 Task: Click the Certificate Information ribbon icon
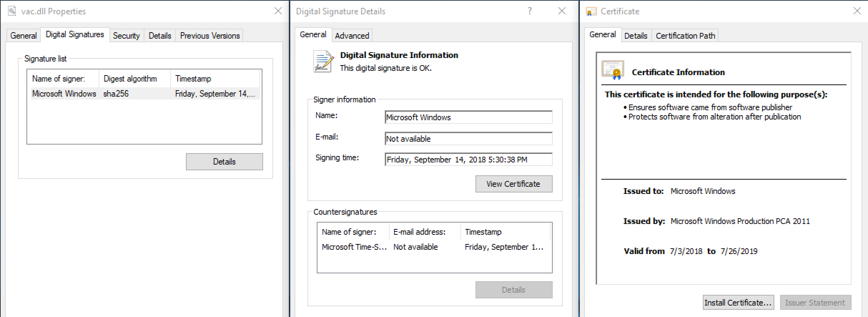613,70
